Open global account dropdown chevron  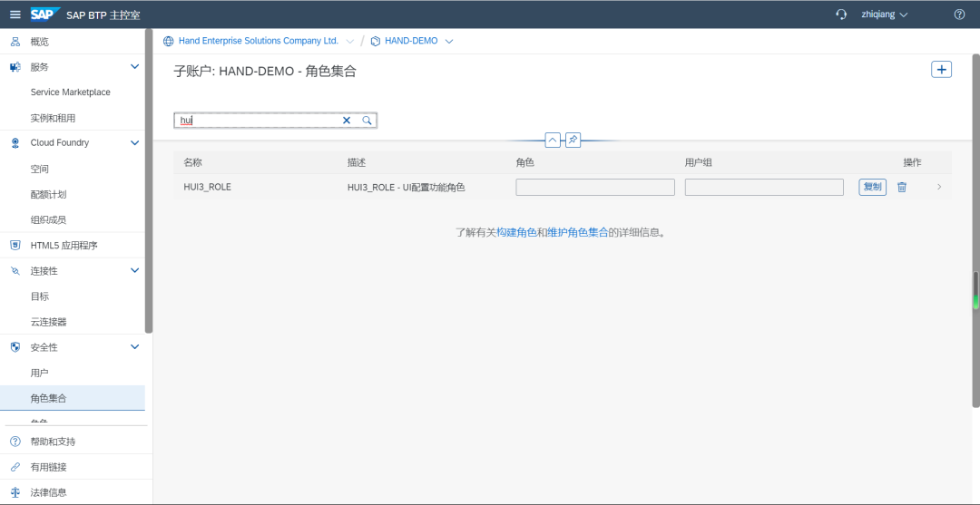[x=349, y=41]
